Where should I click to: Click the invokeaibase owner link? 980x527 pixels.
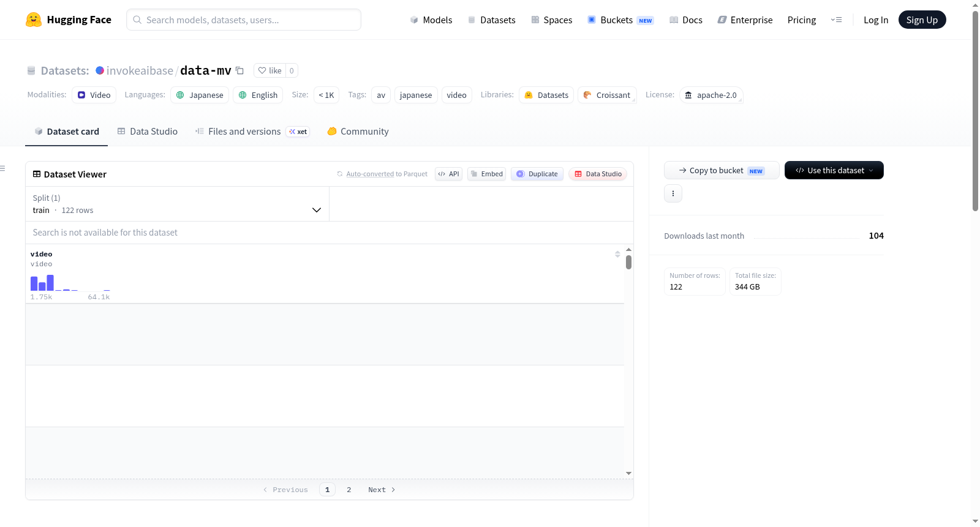[x=140, y=70]
